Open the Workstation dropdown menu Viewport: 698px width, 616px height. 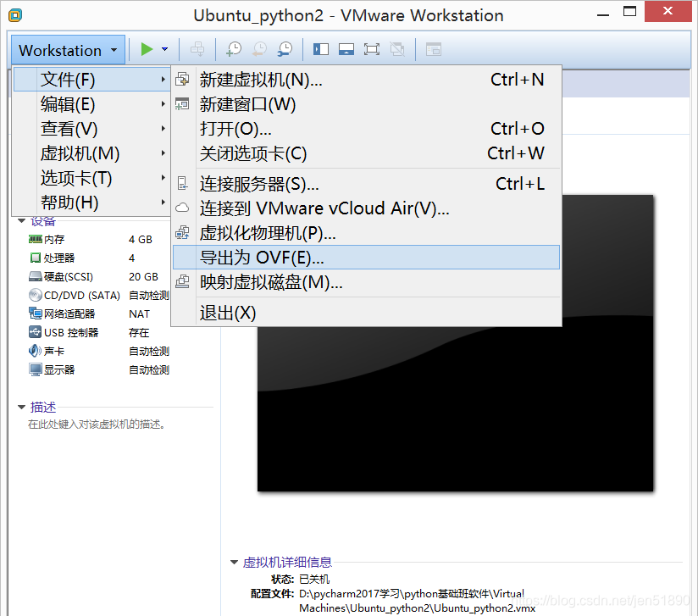[68, 50]
